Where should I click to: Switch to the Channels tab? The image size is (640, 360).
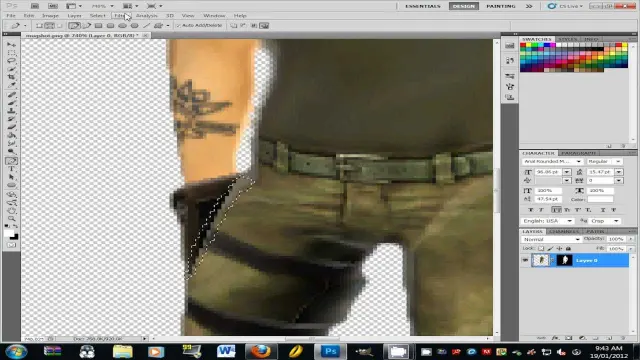[563, 231]
